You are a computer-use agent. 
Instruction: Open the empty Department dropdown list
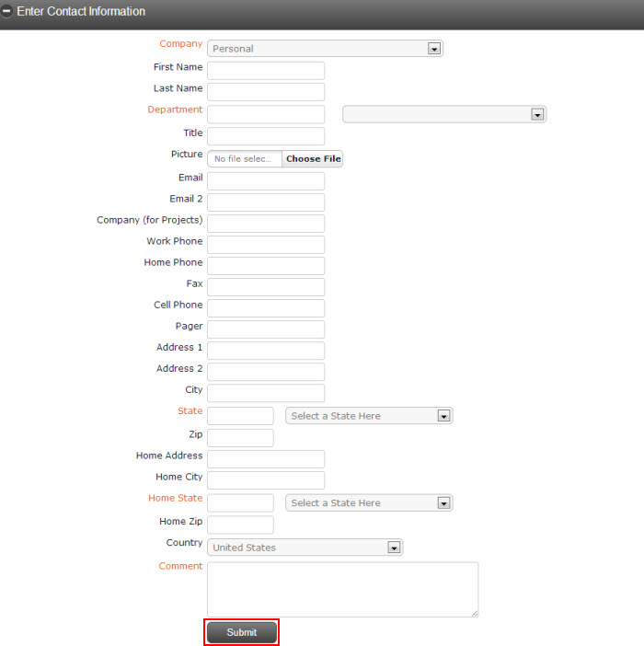point(444,114)
